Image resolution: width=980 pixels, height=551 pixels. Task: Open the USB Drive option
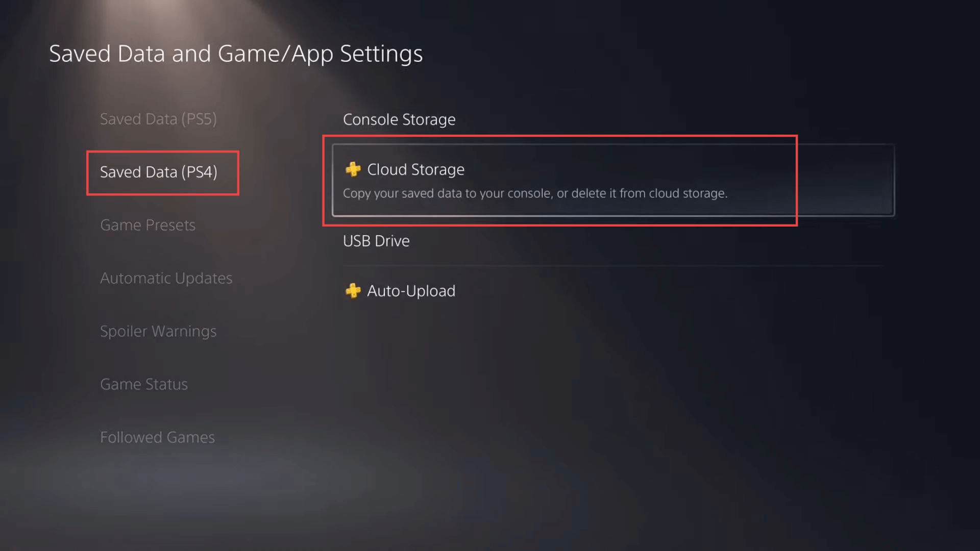(x=376, y=241)
